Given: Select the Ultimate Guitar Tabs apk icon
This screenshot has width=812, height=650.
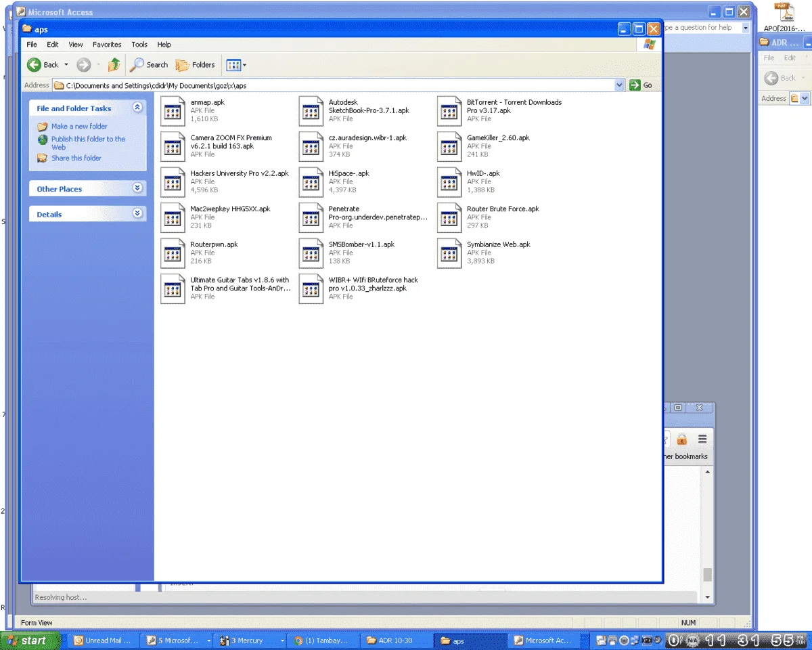Looking at the screenshot, I should click(x=173, y=288).
